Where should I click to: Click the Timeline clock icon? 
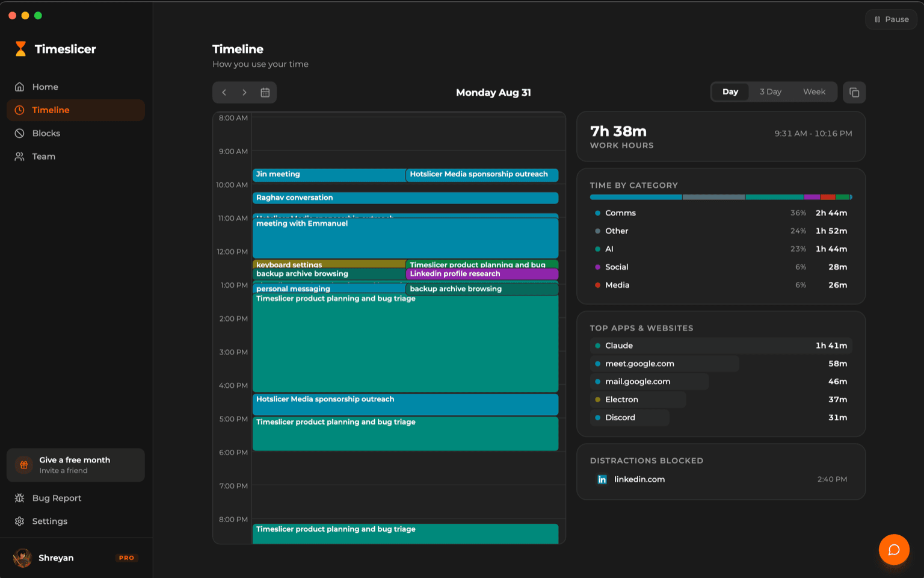coord(19,110)
